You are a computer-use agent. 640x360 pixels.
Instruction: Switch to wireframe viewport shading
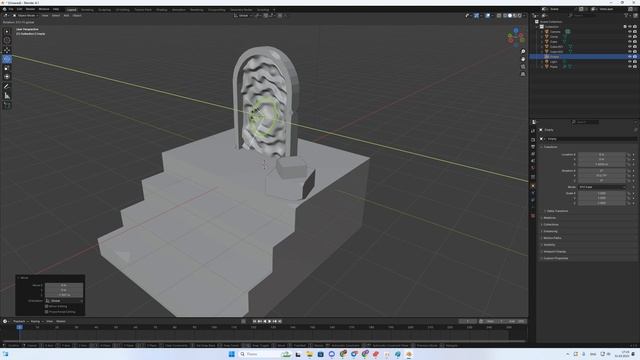click(x=505, y=16)
